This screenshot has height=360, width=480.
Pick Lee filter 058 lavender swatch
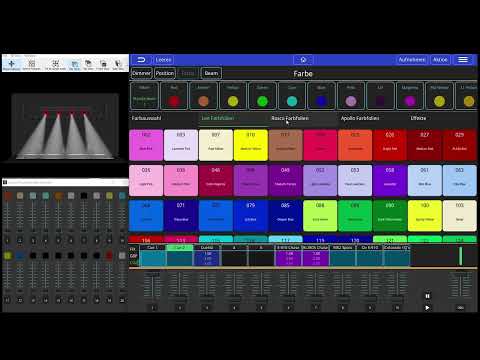390,180
